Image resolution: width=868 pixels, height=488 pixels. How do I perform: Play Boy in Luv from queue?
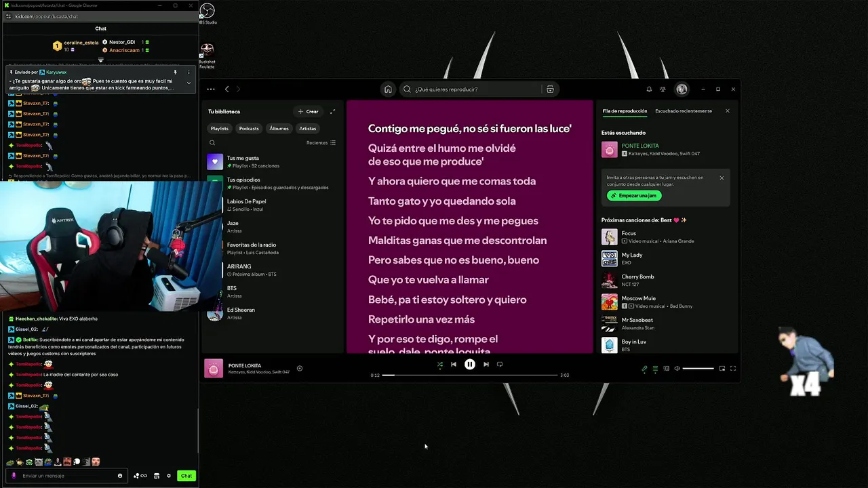(x=665, y=345)
